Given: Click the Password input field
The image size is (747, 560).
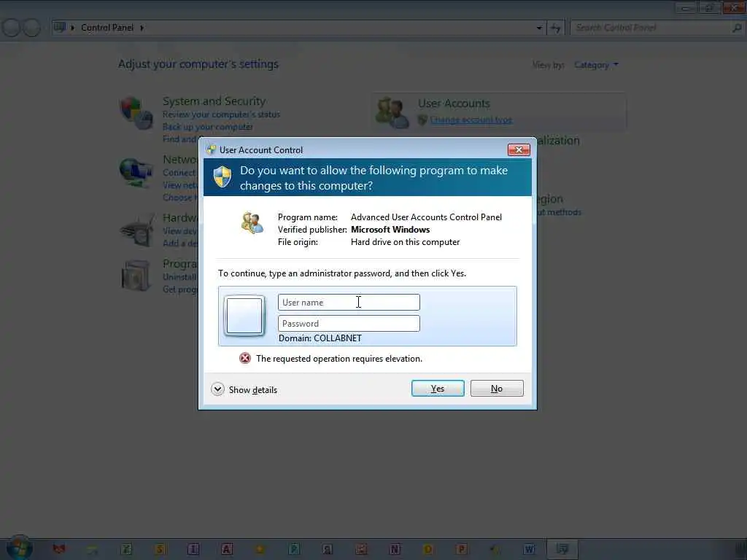Looking at the screenshot, I should [x=349, y=323].
